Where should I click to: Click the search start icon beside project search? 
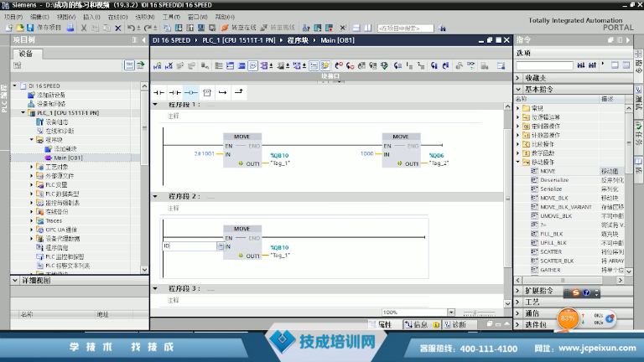tap(442, 28)
